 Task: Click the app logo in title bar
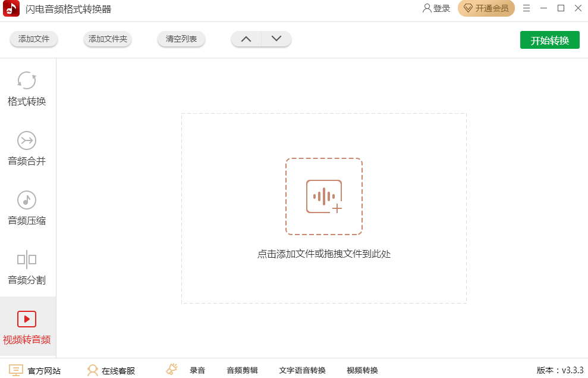(x=11, y=9)
